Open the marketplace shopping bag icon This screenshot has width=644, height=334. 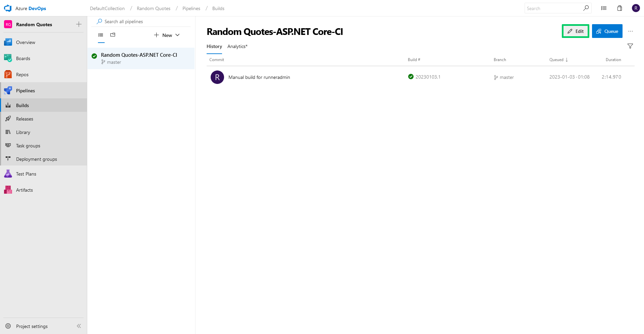click(x=620, y=8)
